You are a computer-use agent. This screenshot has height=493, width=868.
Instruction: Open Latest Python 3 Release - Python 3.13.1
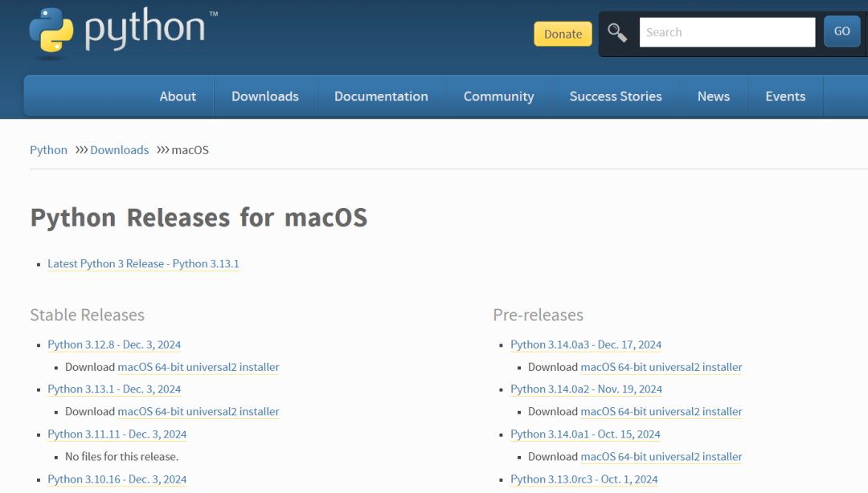143,264
